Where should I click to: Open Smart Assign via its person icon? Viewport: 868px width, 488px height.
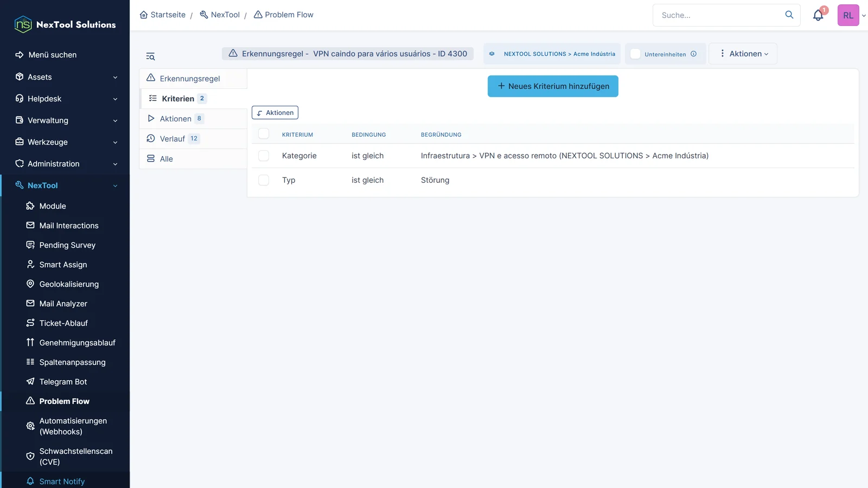(30, 265)
